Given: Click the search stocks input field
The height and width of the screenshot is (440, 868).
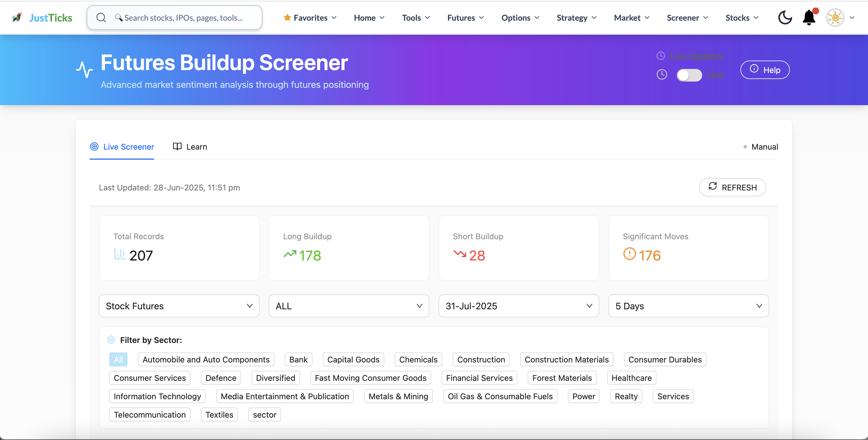Looking at the screenshot, I should click(174, 18).
